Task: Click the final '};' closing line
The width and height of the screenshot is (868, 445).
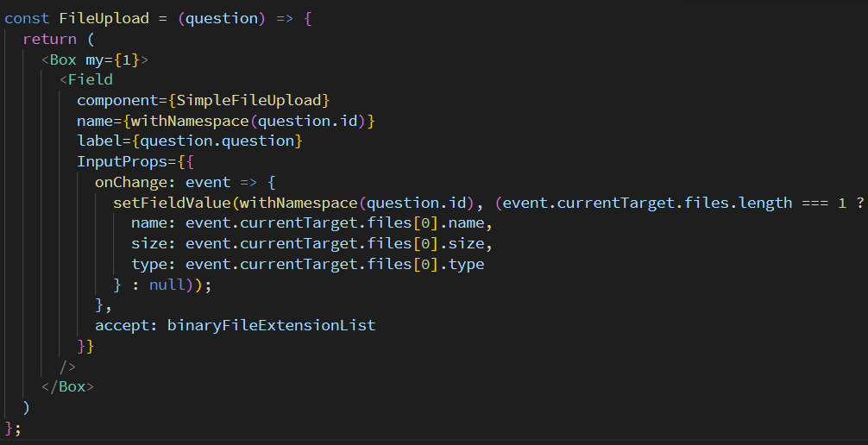Action: pyautogui.click(x=13, y=429)
